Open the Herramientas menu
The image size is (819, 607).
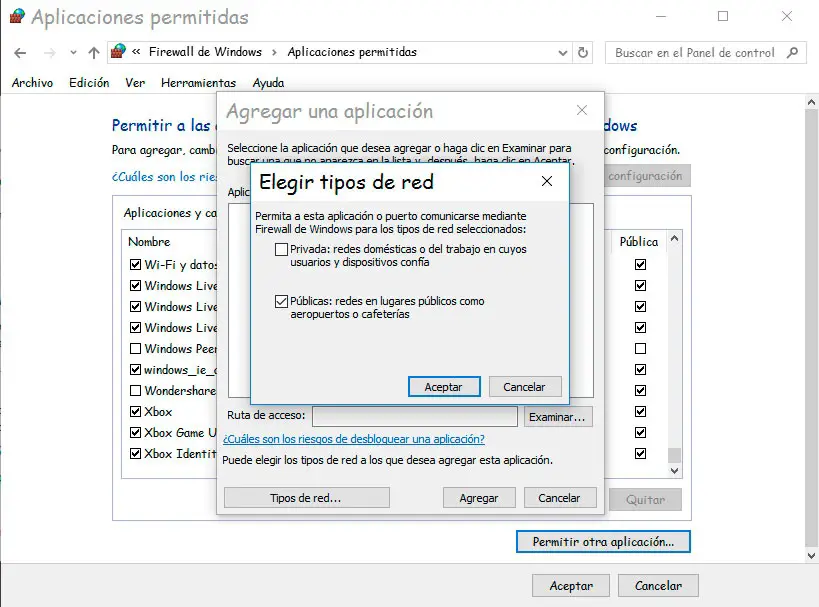(198, 83)
